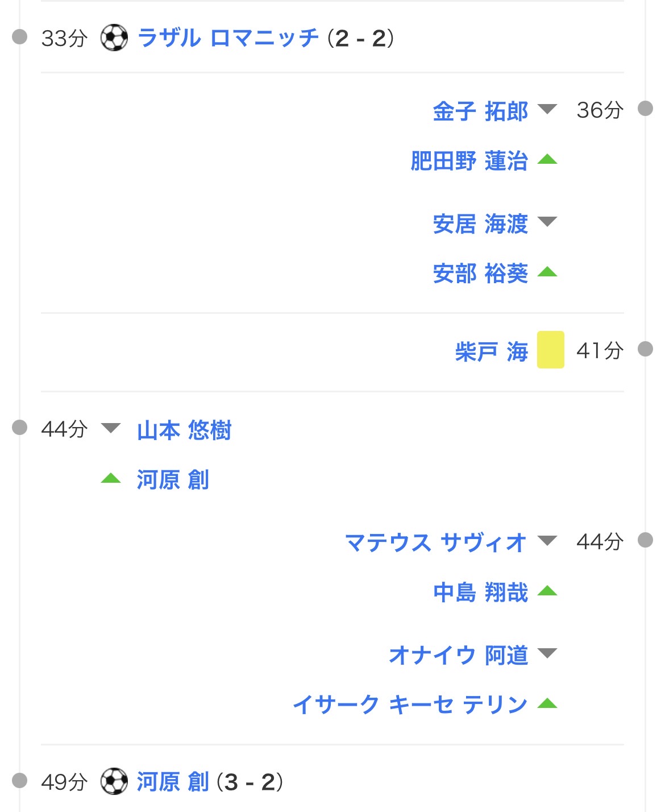Click the green substitution-in arrow next to 肥田野 蓮治
This screenshot has width=665, height=812.
point(547,159)
